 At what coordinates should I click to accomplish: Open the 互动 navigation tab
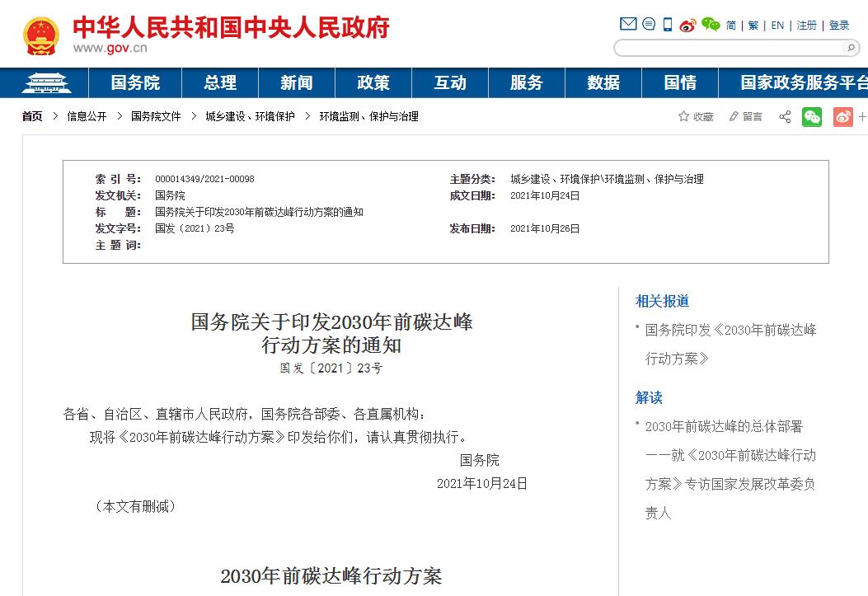tap(450, 83)
